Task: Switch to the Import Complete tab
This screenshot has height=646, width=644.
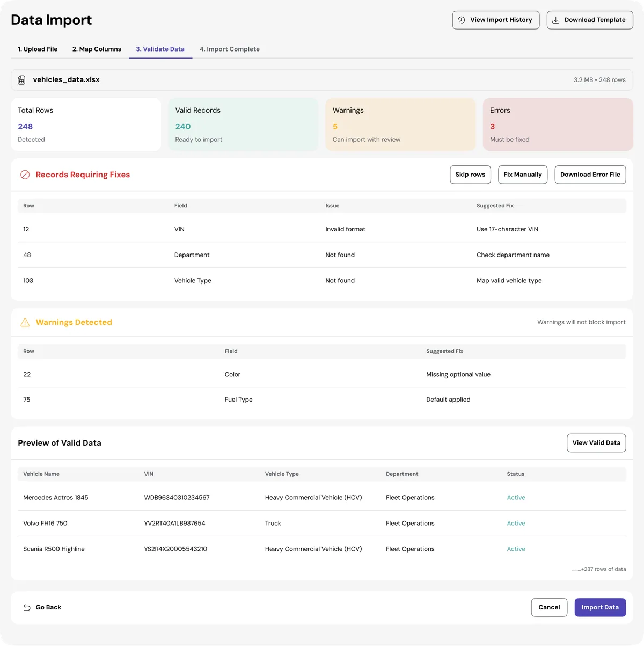Action: click(x=230, y=49)
